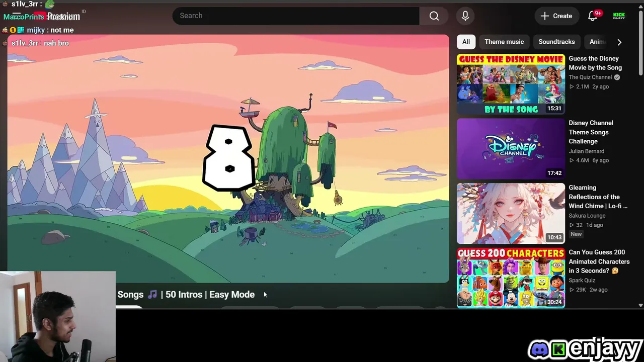The height and width of the screenshot is (362, 644).
Task: Show more chips with the right arrow
Action: tap(619, 42)
